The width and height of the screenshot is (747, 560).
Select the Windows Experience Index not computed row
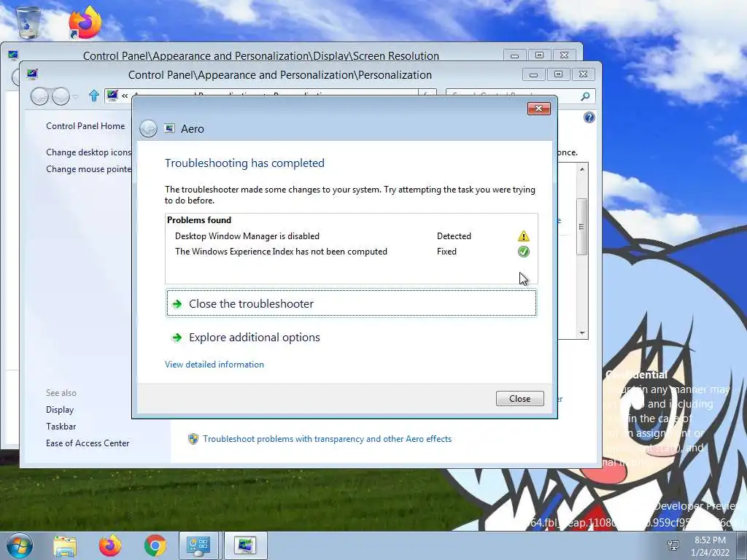pos(352,252)
